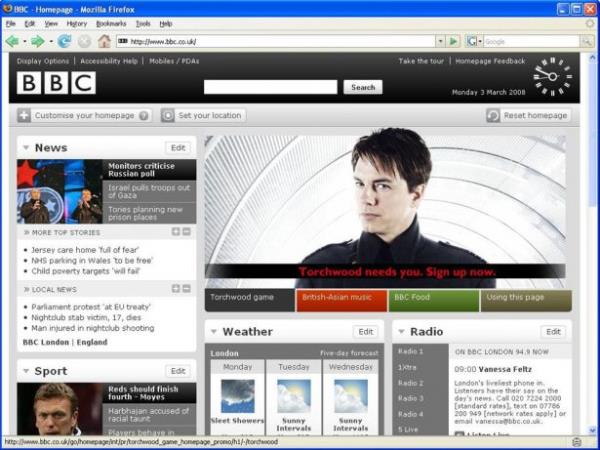
Task: Click the BBC logo
Action: click(56, 83)
